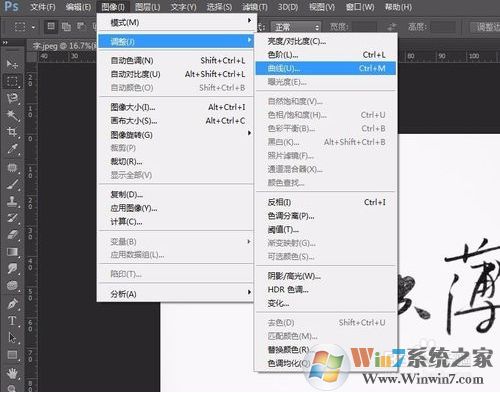Select the Horizontal Type tool
This screenshot has width=500, height=393.
(12, 321)
